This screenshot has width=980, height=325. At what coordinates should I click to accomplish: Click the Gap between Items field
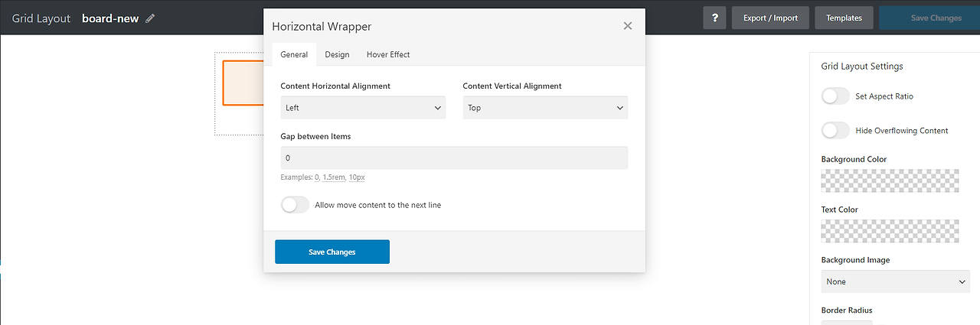click(x=454, y=158)
